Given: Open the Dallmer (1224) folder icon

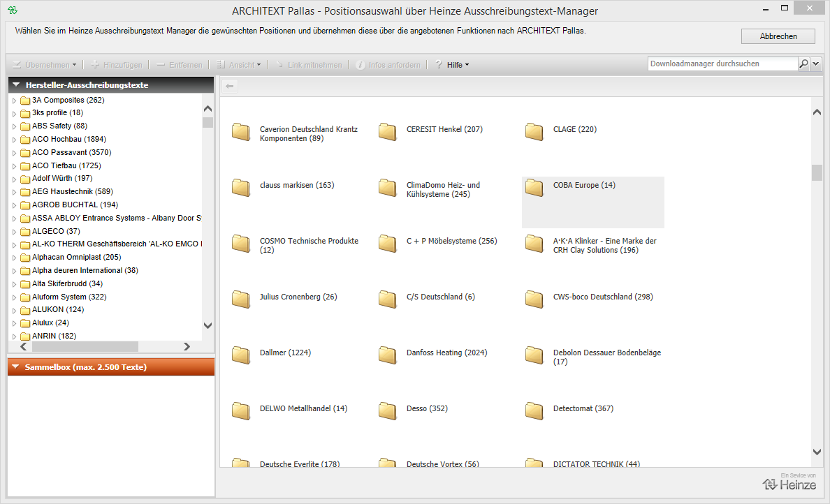Looking at the screenshot, I should coord(241,355).
